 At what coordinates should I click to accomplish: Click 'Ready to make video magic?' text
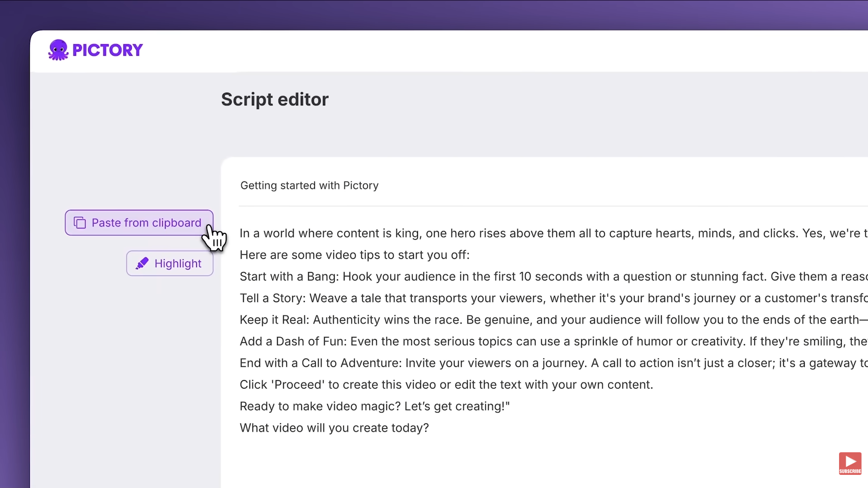(320, 407)
